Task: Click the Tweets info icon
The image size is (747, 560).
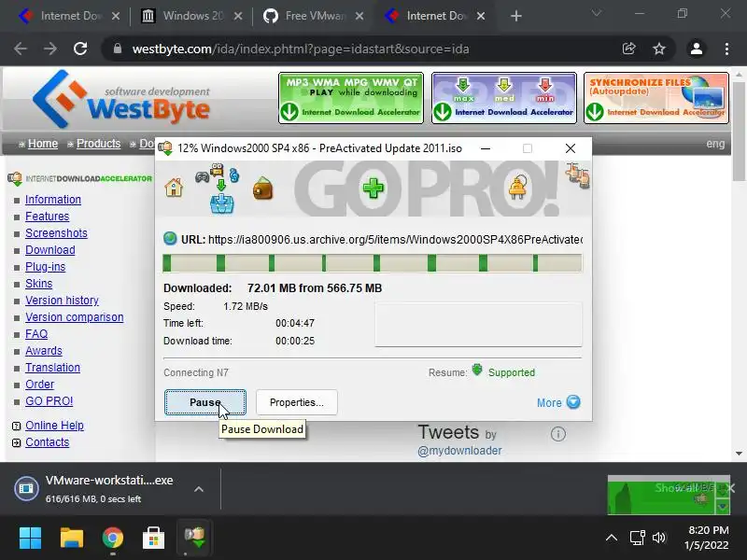Action: (557, 434)
